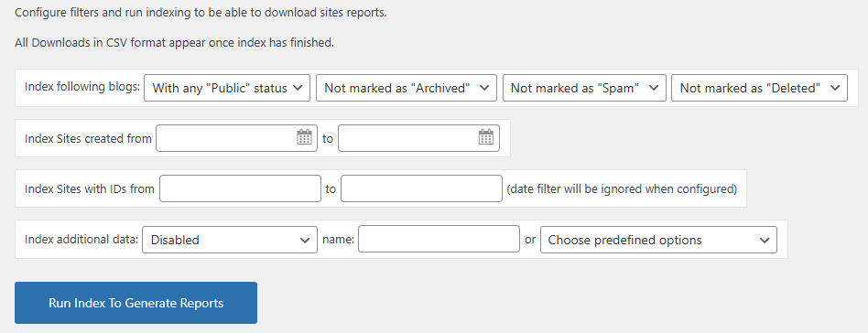Viewport: 868px width, 333px height.
Task: Focus the Site IDs from field
Action: click(240, 188)
